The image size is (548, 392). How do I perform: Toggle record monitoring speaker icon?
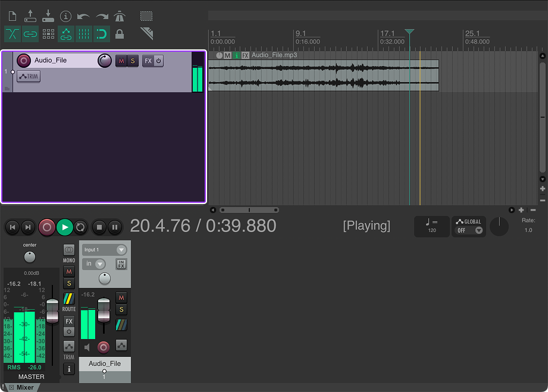pos(87,347)
